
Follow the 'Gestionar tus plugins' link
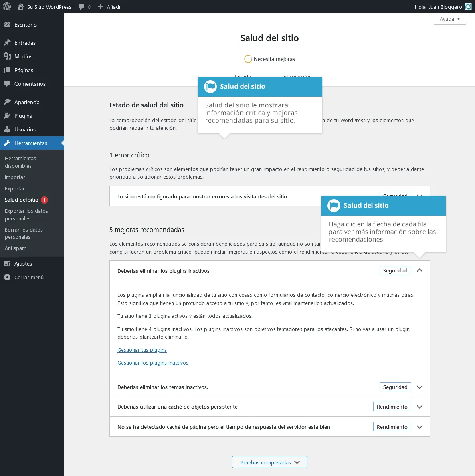click(142, 350)
